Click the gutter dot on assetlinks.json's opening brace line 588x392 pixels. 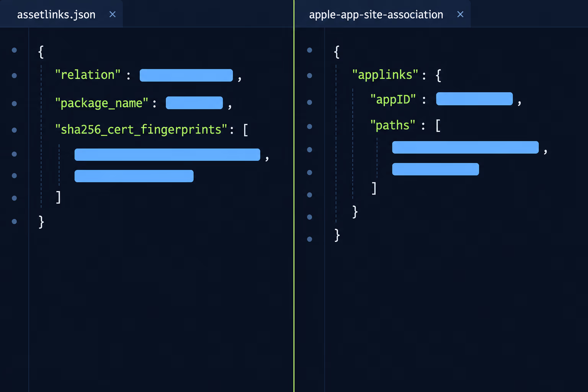(14, 50)
